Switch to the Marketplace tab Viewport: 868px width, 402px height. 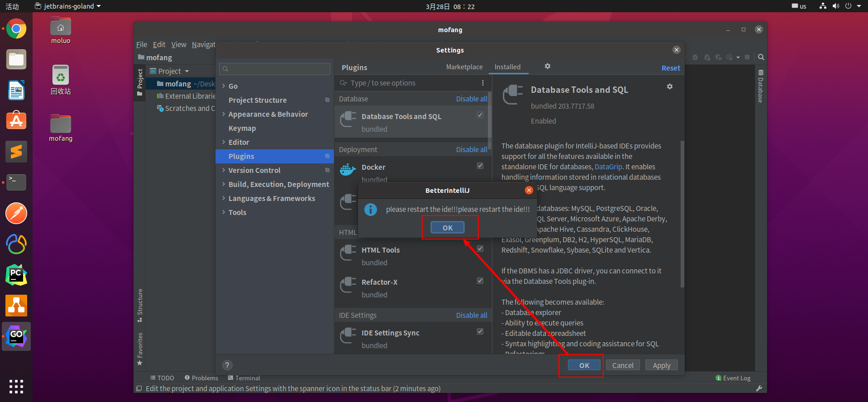click(x=464, y=67)
